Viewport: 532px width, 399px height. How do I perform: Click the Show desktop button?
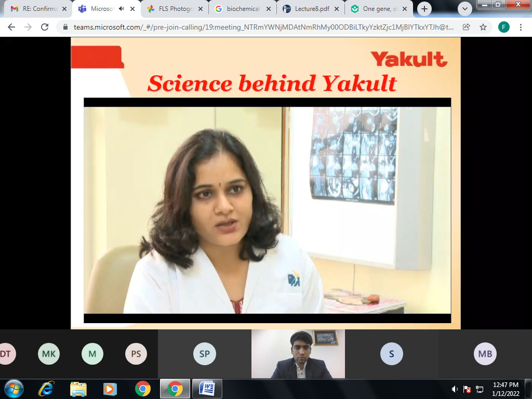tap(528, 389)
